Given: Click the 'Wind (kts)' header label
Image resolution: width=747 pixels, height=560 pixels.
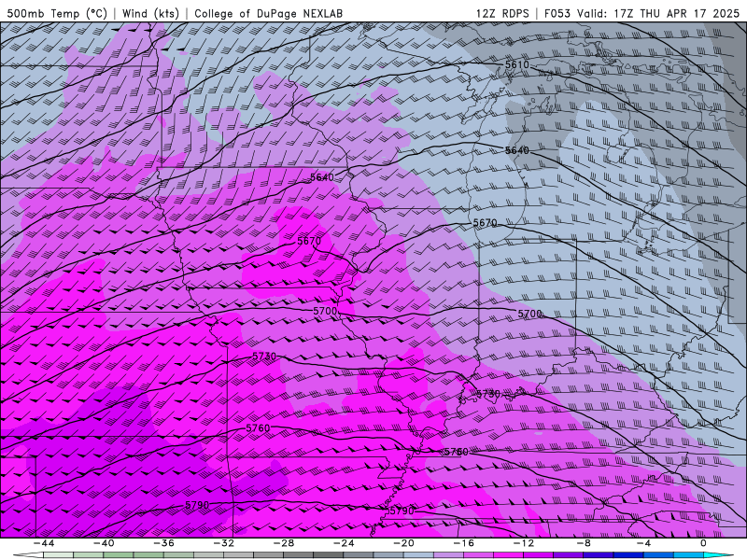Looking at the screenshot, I should tap(150, 13).
